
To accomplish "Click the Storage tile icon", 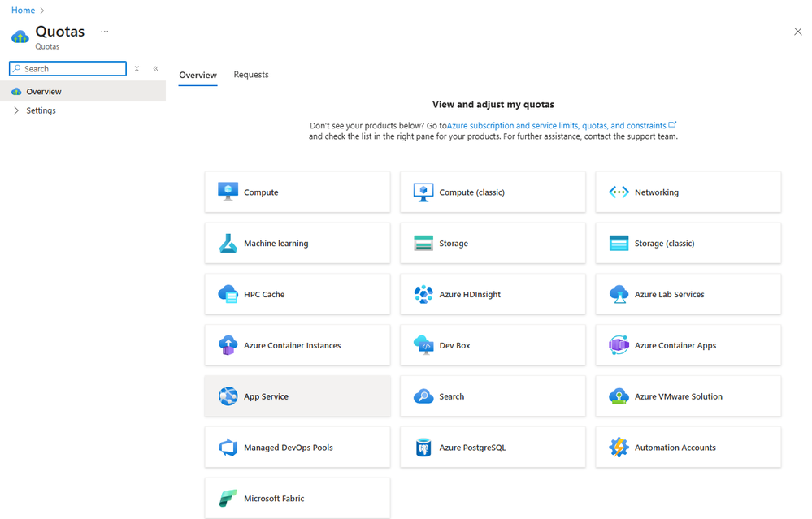I will tap(423, 243).
